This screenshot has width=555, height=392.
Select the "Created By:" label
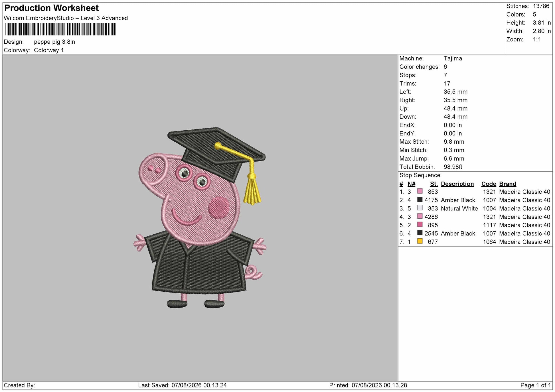click(x=19, y=385)
